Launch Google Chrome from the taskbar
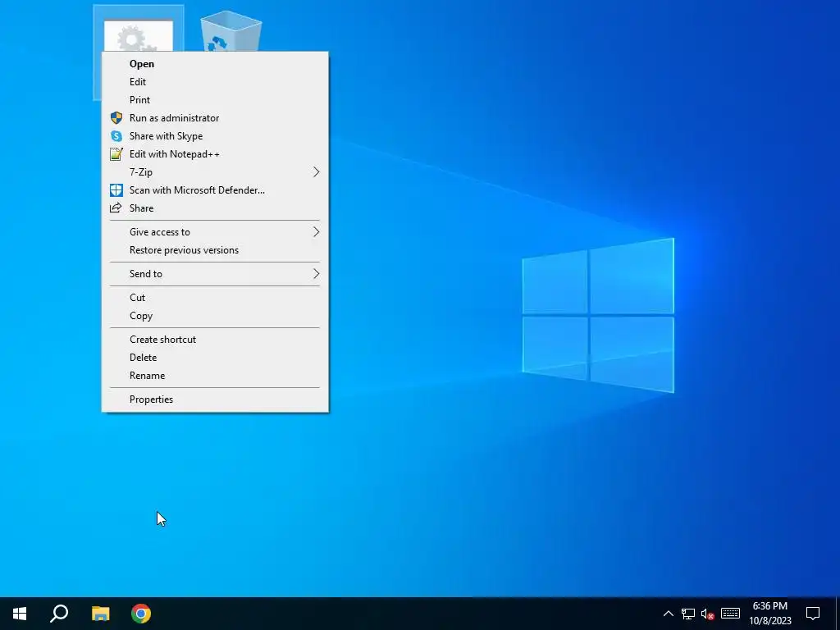This screenshot has width=840, height=630. point(141,614)
